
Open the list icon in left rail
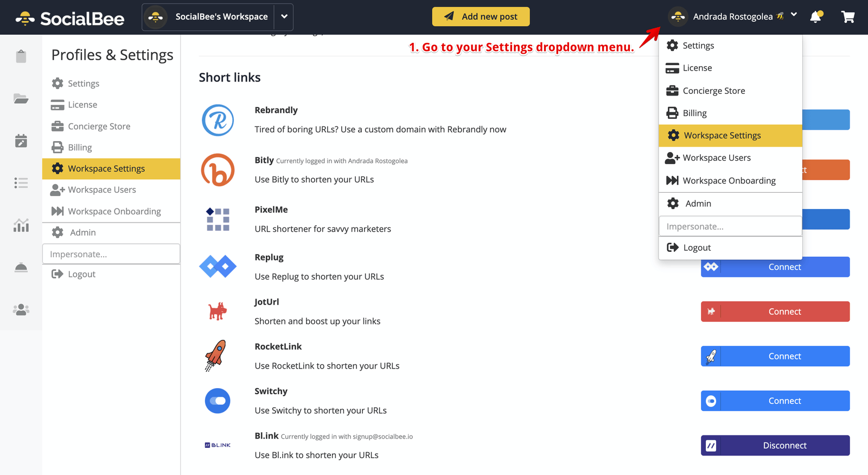(x=21, y=183)
